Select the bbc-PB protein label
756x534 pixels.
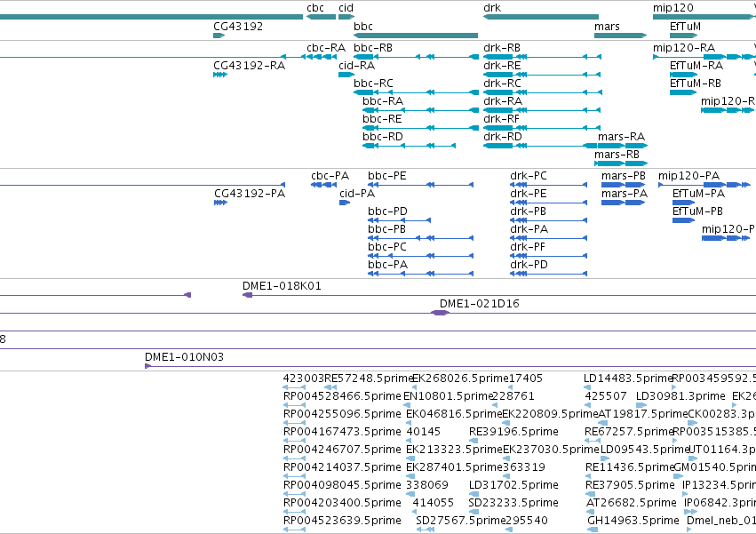386,229
